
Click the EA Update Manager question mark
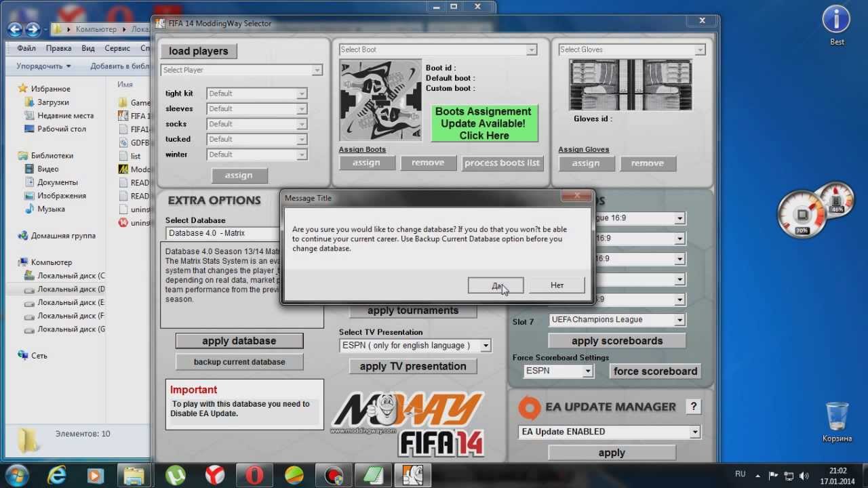[693, 407]
